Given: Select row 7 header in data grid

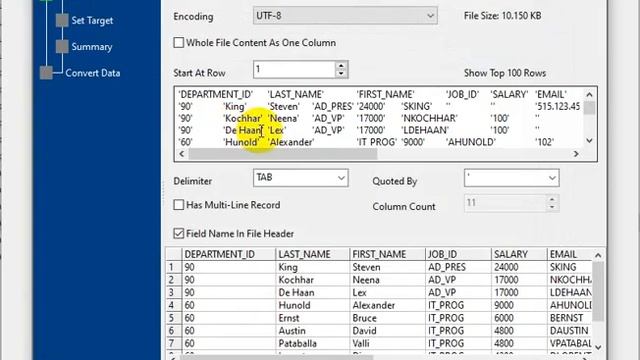Looking at the screenshot, I should pyautogui.click(x=173, y=343).
